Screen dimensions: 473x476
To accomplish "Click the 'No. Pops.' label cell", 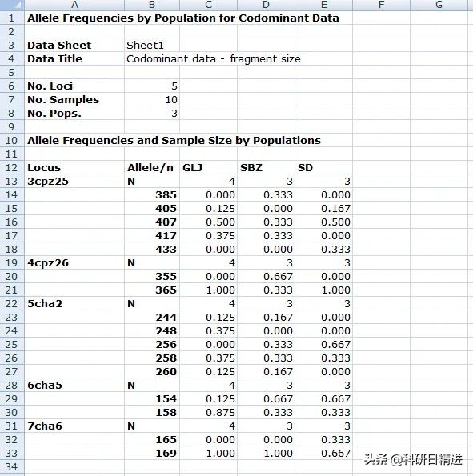I will tap(74, 114).
